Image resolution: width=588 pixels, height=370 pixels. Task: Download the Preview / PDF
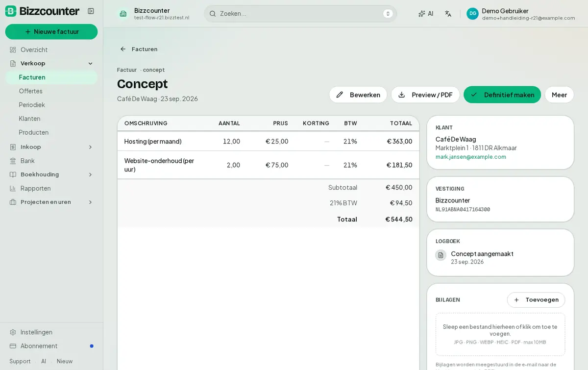coord(425,95)
